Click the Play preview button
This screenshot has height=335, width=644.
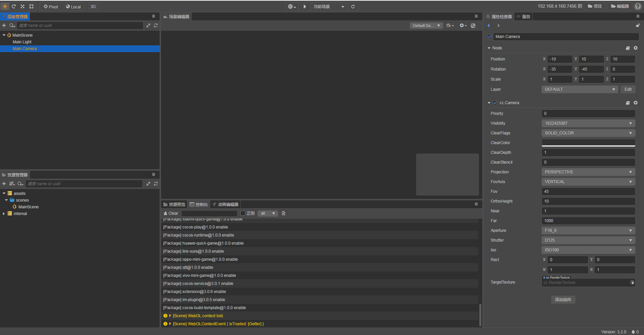[x=305, y=7]
